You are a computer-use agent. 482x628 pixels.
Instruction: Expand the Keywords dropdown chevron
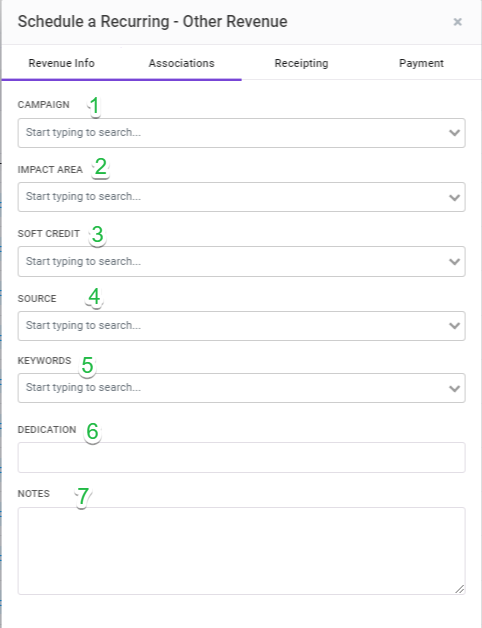454,388
